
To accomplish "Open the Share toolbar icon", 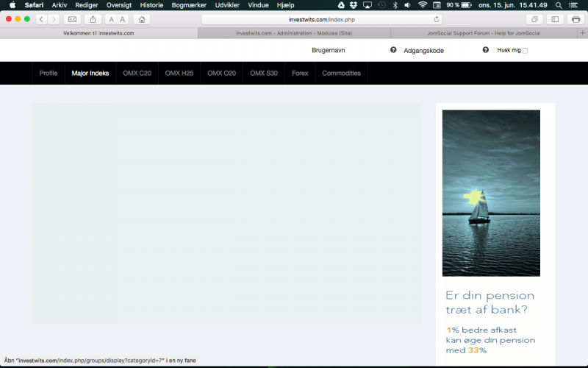I will pos(93,19).
